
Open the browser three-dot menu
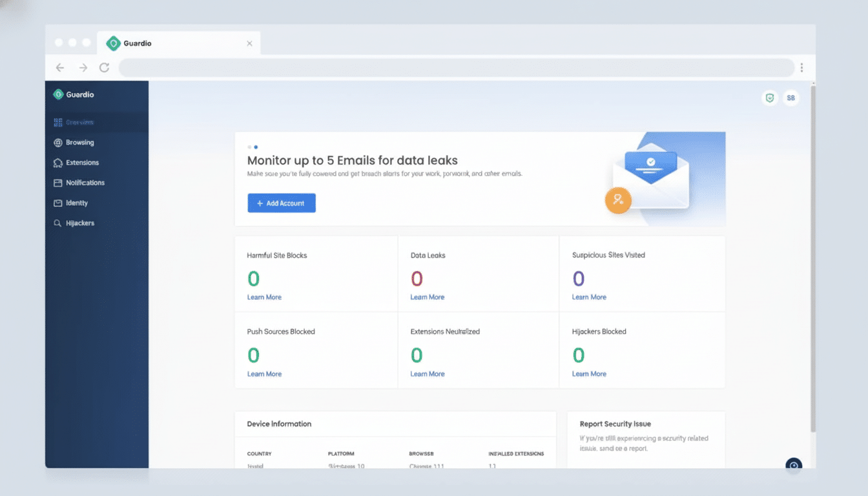(x=801, y=67)
